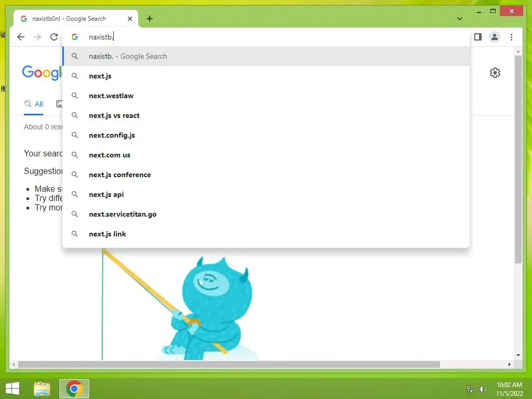The width and height of the screenshot is (532, 399).
Task: Expand the tab search chevron
Action: [x=459, y=19]
